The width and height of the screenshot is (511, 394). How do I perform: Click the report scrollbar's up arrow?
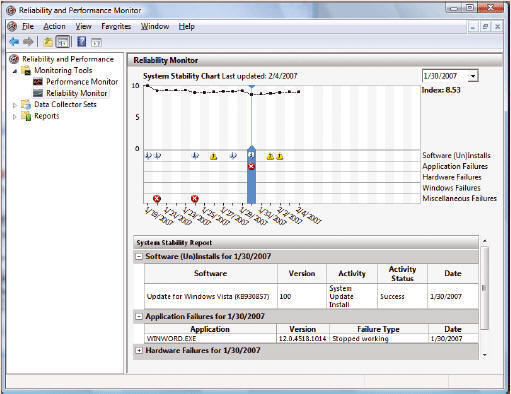pyautogui.click(x=485, y=241)
